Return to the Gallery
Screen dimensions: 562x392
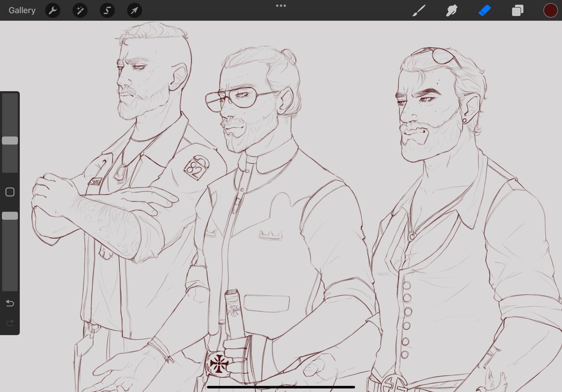21,10
